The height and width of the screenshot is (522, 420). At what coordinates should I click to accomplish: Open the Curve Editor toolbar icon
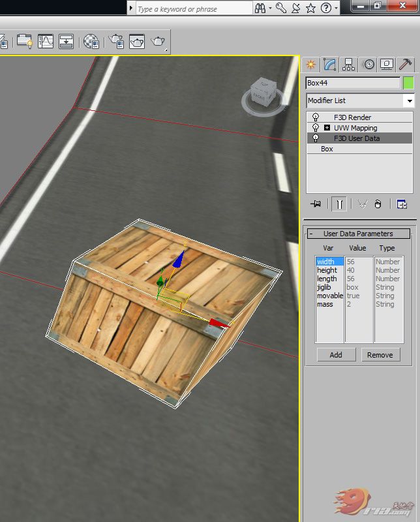click(x=46, y=42)
